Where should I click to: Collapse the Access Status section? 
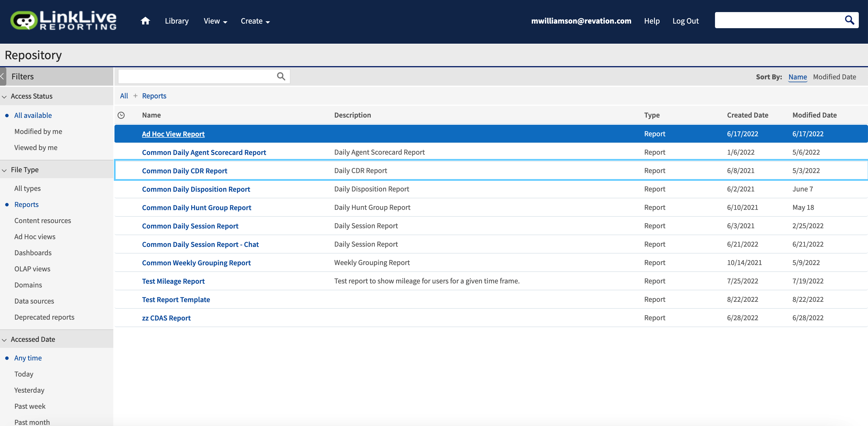coord(4,96)
